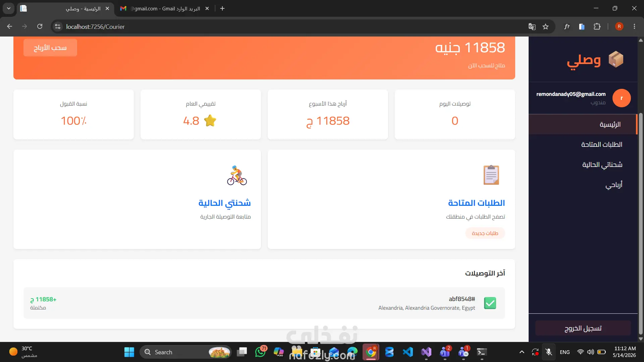Open Google Translate icon in address bar
This screenshot has height=362, width=644.
pos(532,26)
